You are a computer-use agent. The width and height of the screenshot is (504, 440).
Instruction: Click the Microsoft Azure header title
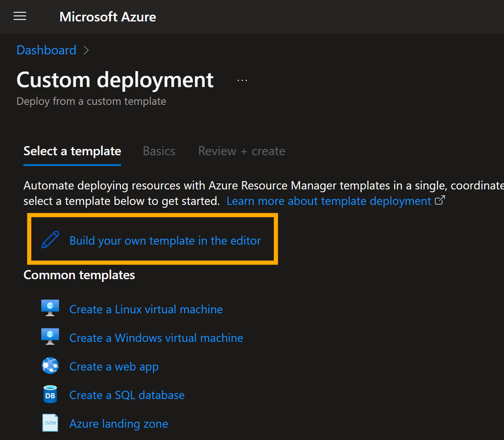[108, 17]
